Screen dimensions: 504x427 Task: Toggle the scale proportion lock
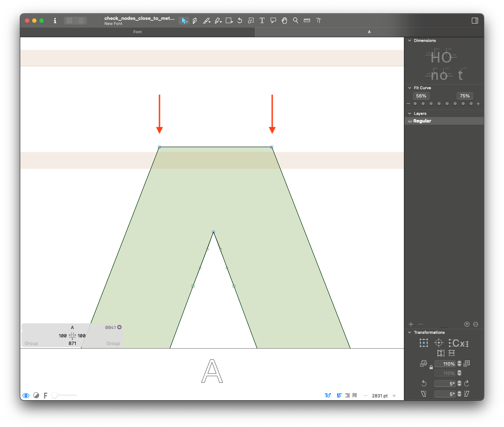tap(431, 367)
